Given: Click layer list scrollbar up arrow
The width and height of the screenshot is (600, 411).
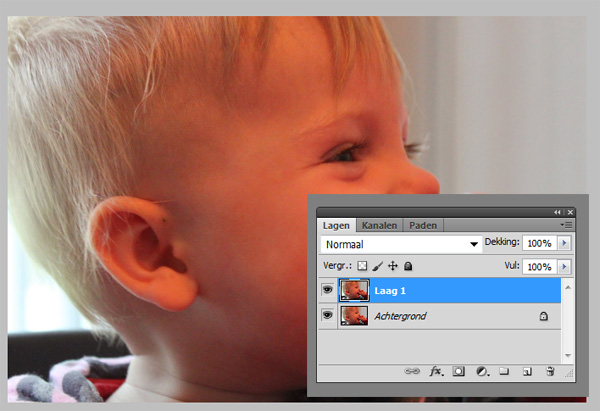Looking at the screenshot, I should (x=568, y=287).
